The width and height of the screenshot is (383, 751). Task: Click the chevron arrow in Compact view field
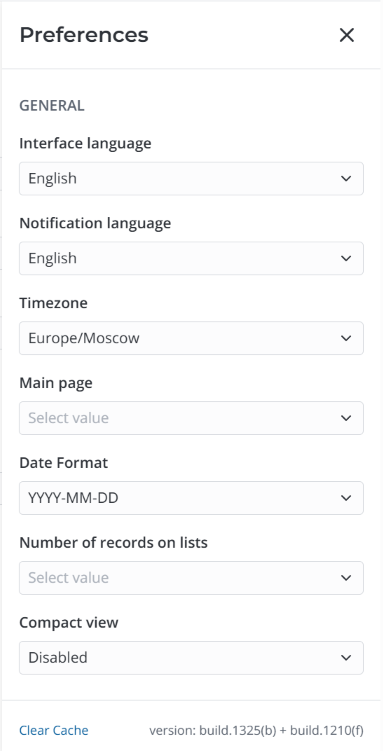pyautogui.click(x=346, y=658)
